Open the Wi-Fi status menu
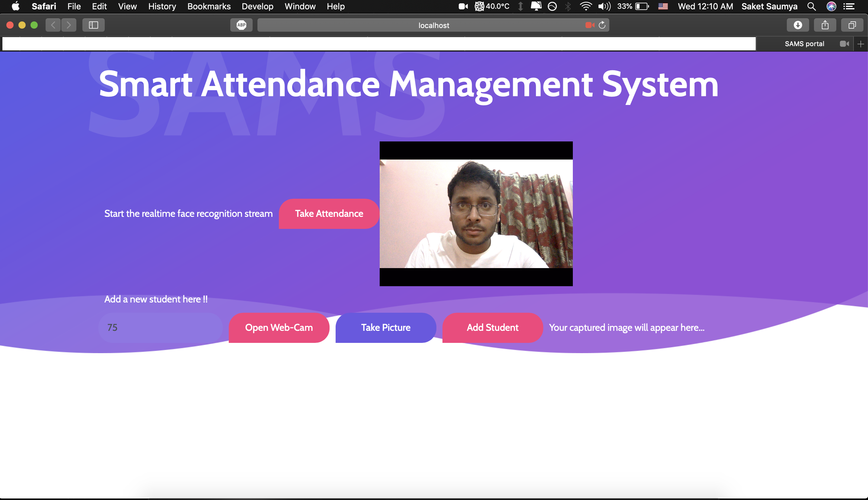Screen dimensions: 868x500 click(586, 6)
